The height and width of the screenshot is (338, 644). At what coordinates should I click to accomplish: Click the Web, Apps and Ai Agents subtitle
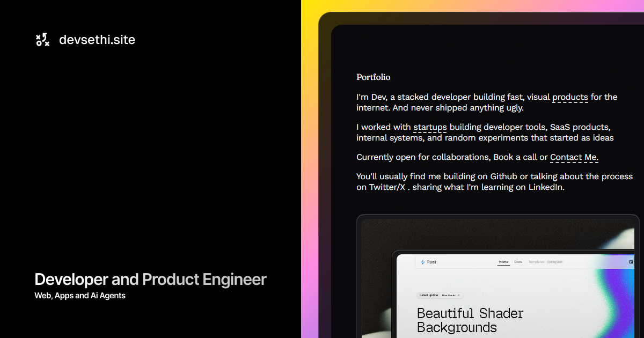[80, 296]
